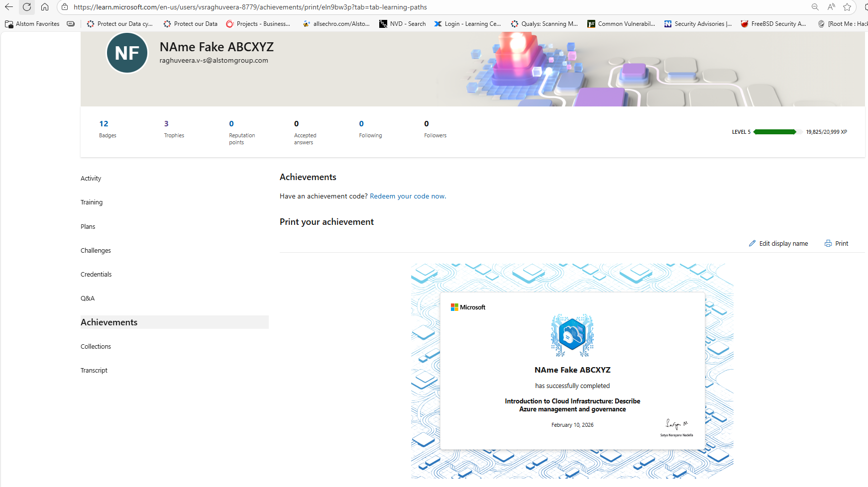The width and height of the screenshot is (868, 487).
Task: Open Collections in the sidebar
Action: pos(96,347)
